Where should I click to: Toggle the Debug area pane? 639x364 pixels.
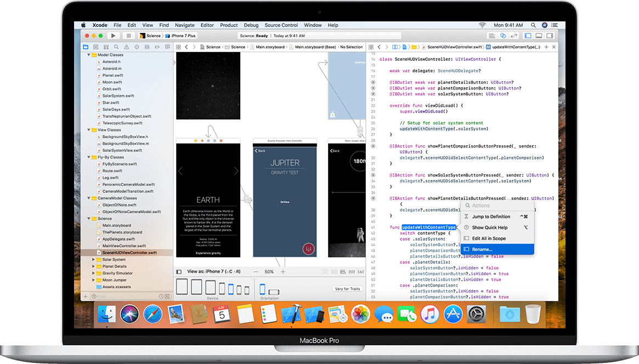pyautogui.click(x=539, y=36)
